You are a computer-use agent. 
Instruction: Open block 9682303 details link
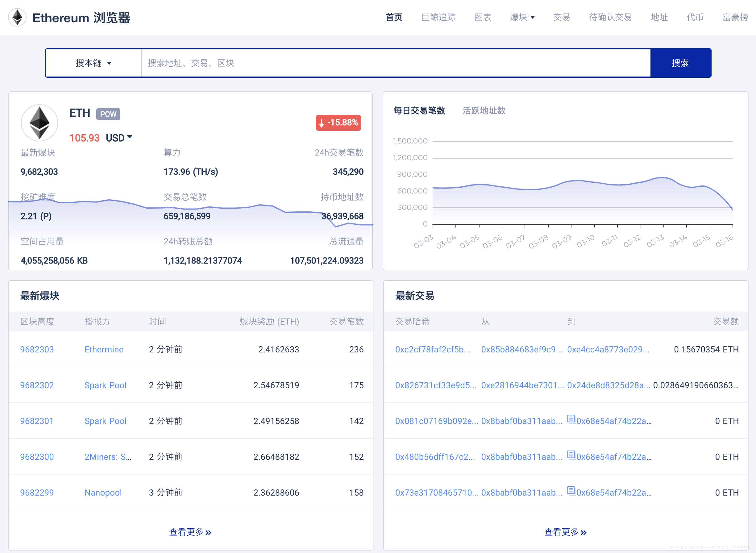coord(37,349)
